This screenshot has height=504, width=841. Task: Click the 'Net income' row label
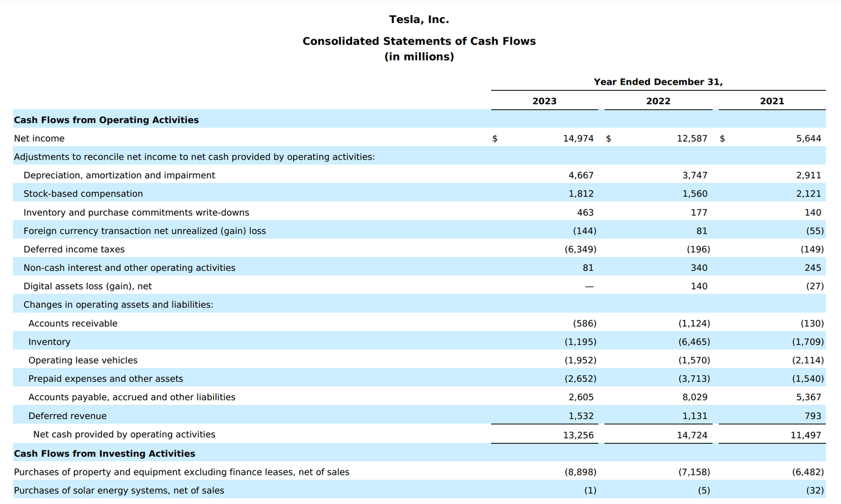click(39, 138)
